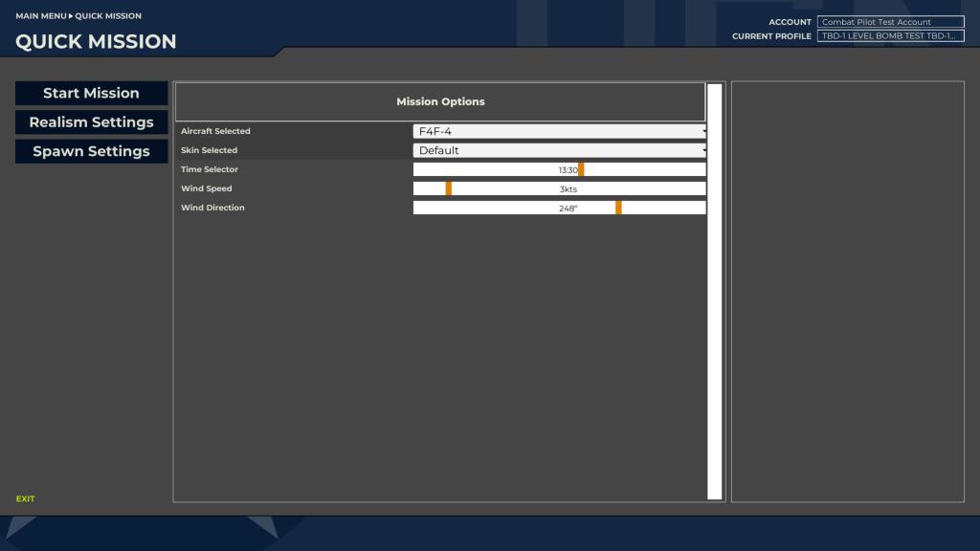The image size is (980, 551).
Task: Click the 3kts value on Wind Speed
Action: coord(568,189)
